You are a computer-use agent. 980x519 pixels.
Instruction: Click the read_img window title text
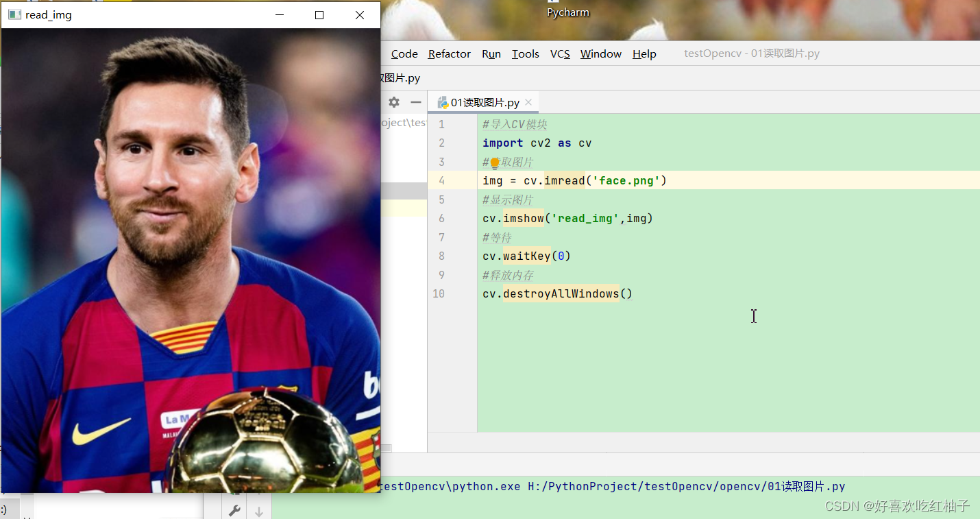pyautogui.click(x=49, y=15)
